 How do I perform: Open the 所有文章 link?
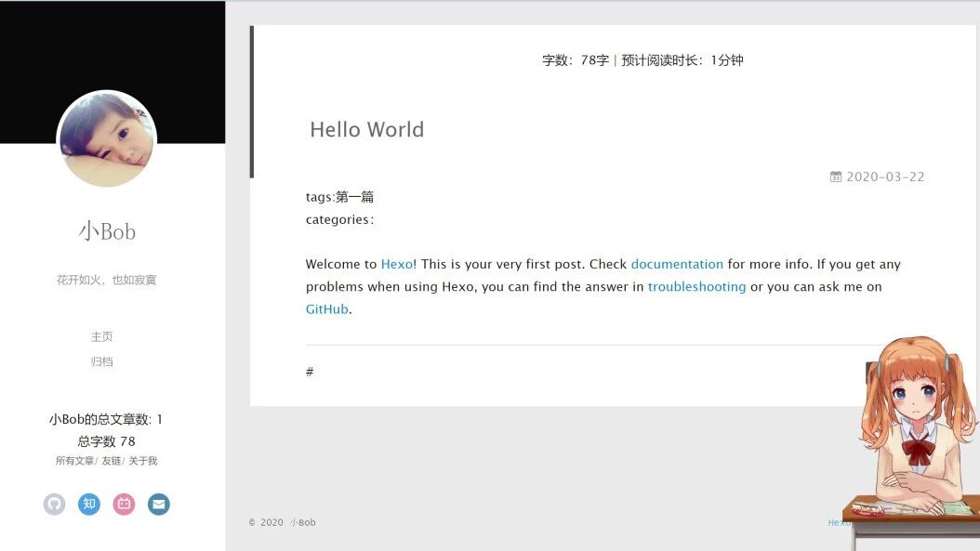(x=74, y=461)
